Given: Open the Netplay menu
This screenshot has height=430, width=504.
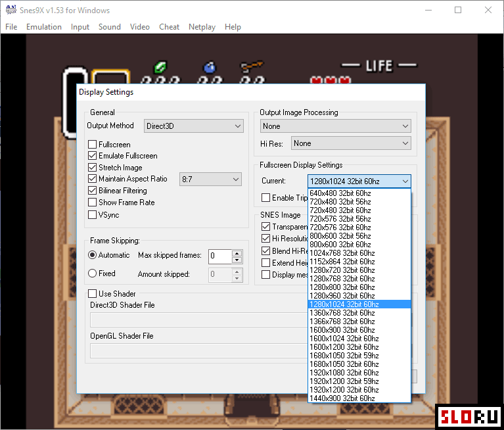Looking at the screenshot, I should pyautogui.click(x=202, y=27).
